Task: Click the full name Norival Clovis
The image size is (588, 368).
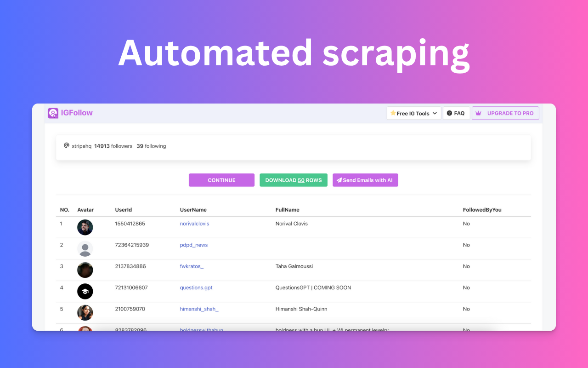Action: point(292,224)
